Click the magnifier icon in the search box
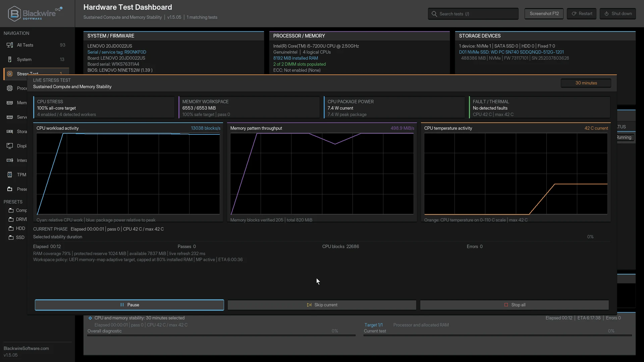Image resolution: width=644 pixels, height=362 pixels. pyautogui.click(x=434, y=14)
